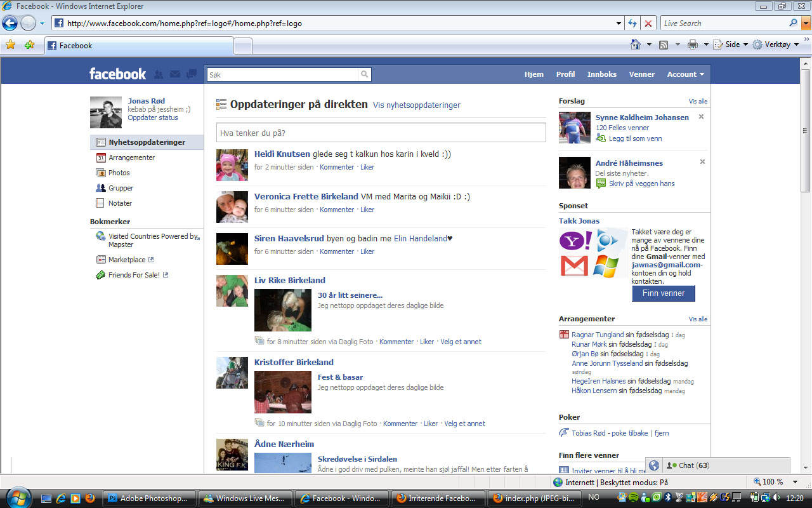Image resolution: width=812 pixels, height=508 pixels.
Task: Refresh the page with the refresh icon
Action: click(x=632, y=23)
